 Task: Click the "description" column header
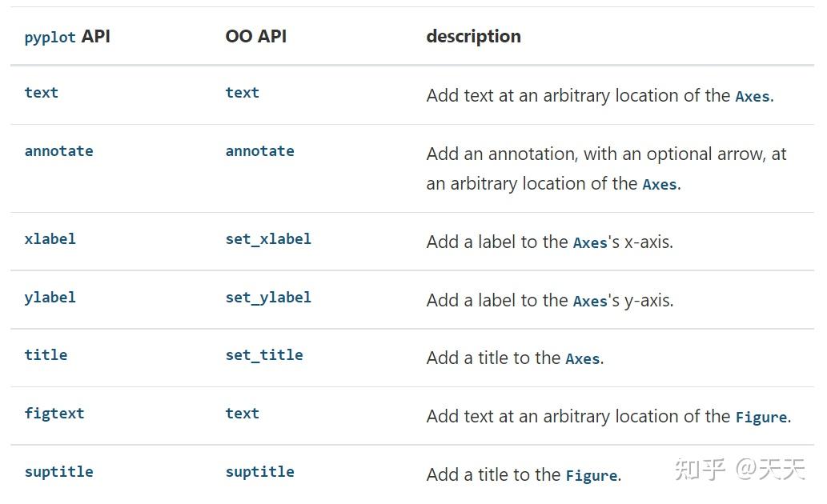pyautogui.click(x=473, y=36)
